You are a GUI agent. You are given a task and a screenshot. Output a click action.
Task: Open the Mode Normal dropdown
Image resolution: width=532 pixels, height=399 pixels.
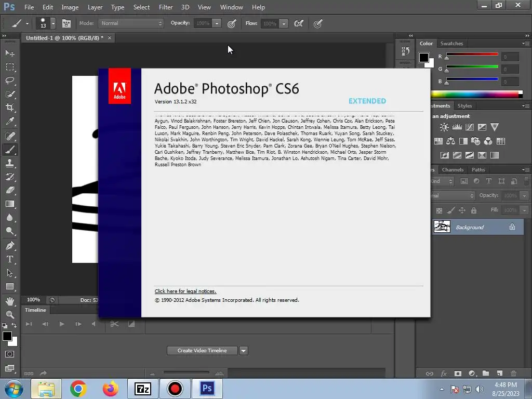[x=131, y=23]
